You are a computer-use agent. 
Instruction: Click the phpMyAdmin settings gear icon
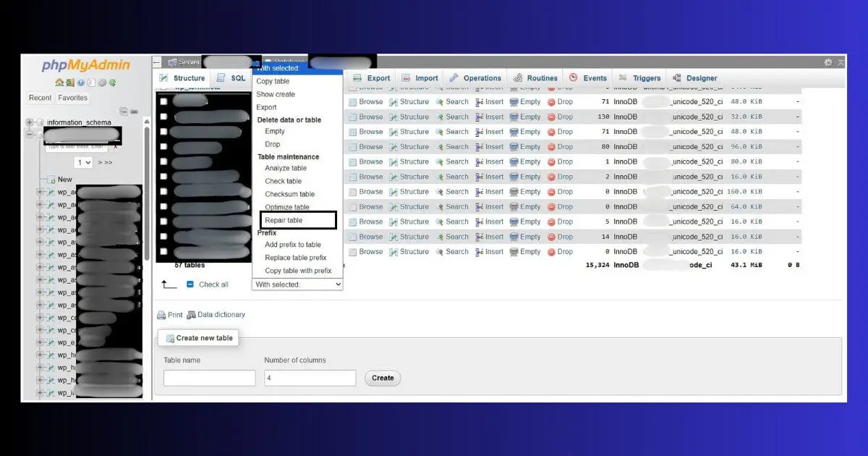point(102,82)
